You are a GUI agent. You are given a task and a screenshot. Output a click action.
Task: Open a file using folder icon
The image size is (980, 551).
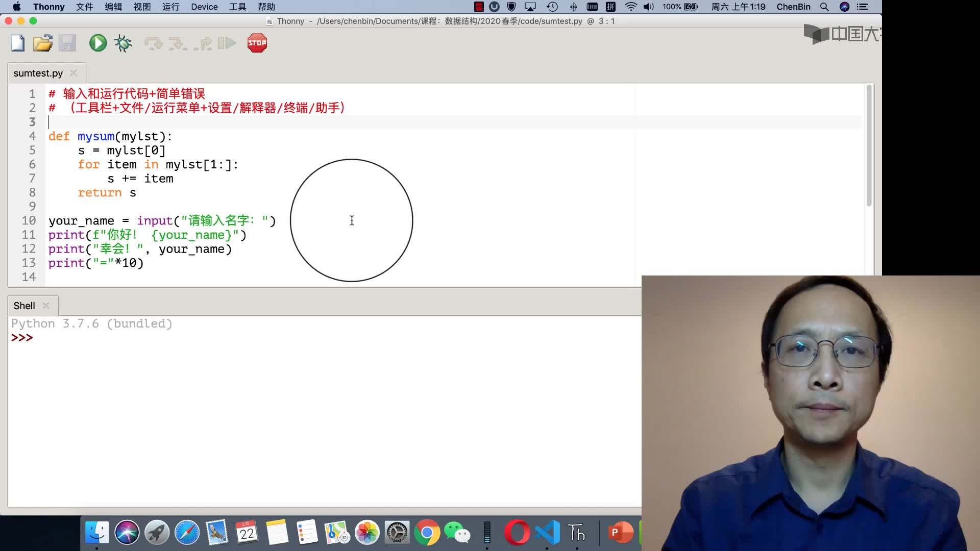[43, 43]
